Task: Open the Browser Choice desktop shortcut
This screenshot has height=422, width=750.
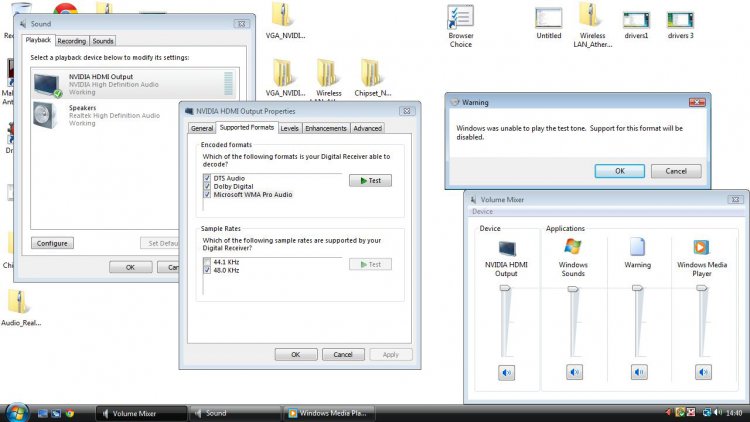Action: click(x=460, y=26)
